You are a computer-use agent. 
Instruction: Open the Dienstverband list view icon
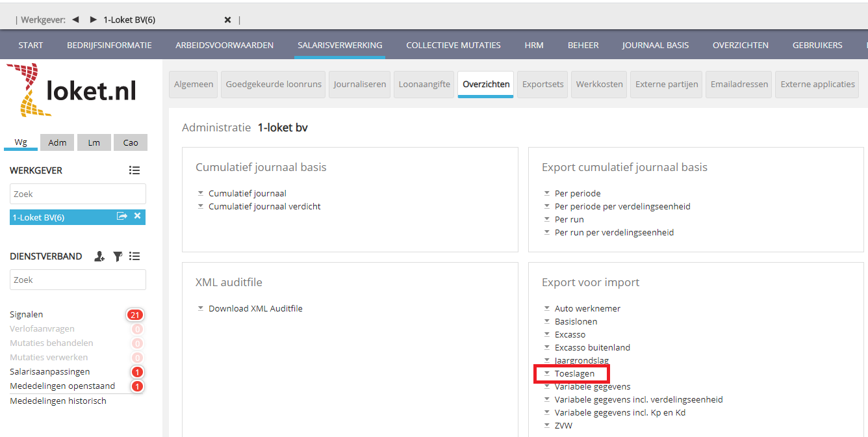(x=134, y=256)
